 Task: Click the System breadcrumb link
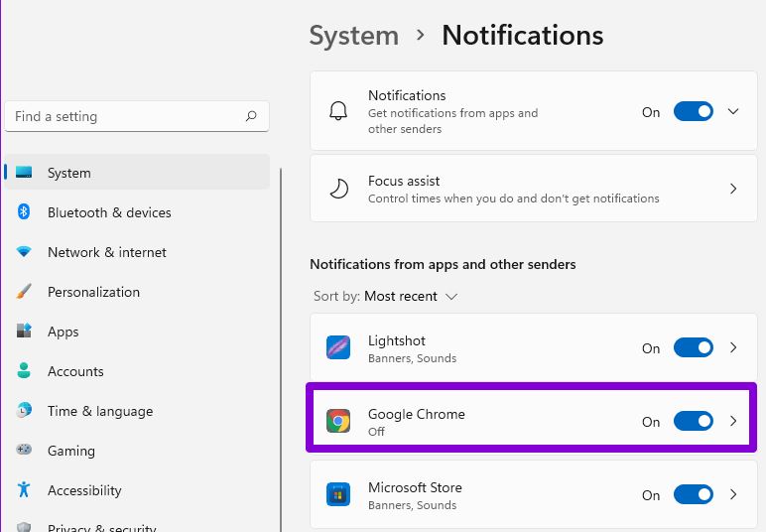click(354, 36)
